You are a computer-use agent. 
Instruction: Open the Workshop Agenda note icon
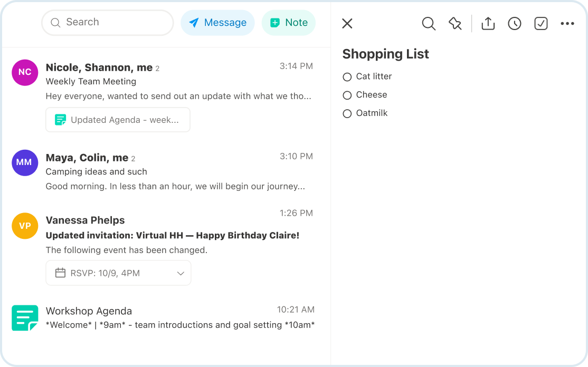click(x=25, y=318)
